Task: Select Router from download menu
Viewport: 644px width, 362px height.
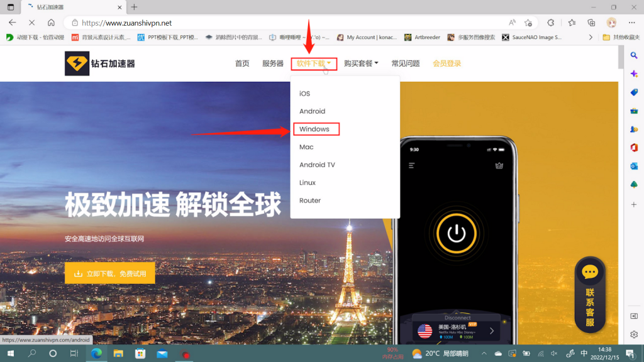Action: pos(310,200)
